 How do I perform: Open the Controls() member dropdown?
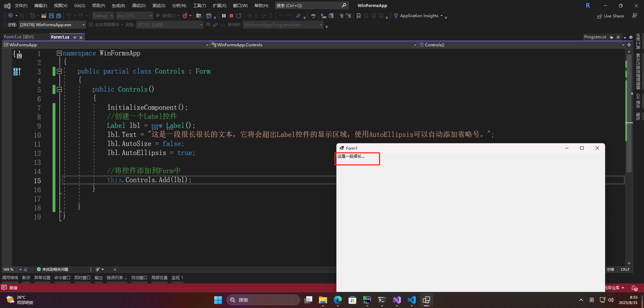click(x=522, y=45)
